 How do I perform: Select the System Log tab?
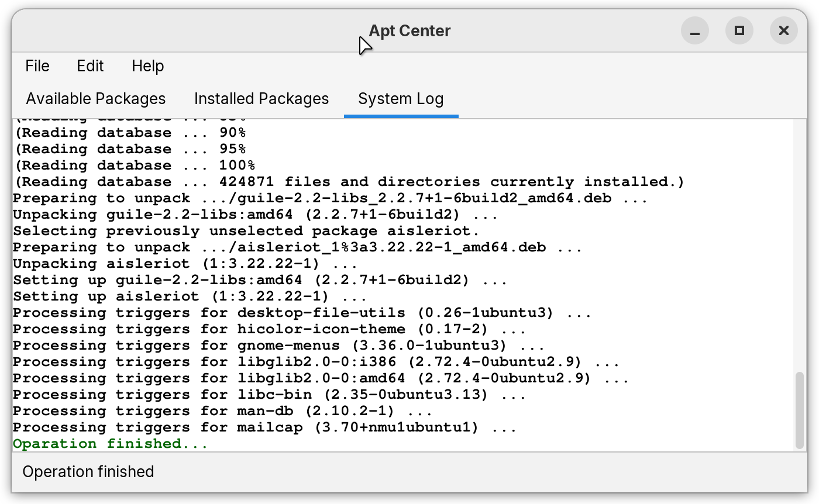coord(400,98)
